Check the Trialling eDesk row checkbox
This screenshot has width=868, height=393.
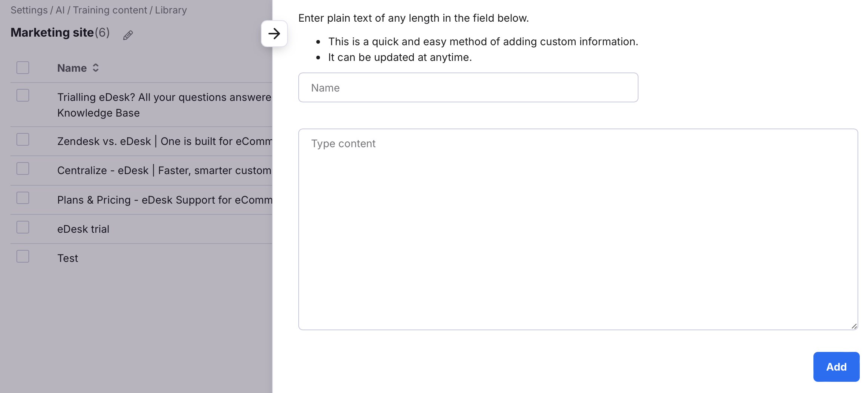coord(23,95)
